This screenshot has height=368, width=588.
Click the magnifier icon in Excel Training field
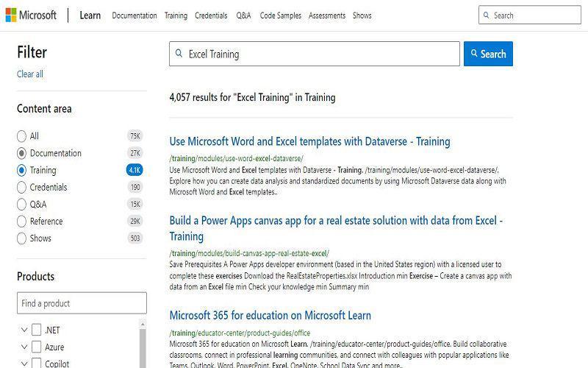coord(179,53)
